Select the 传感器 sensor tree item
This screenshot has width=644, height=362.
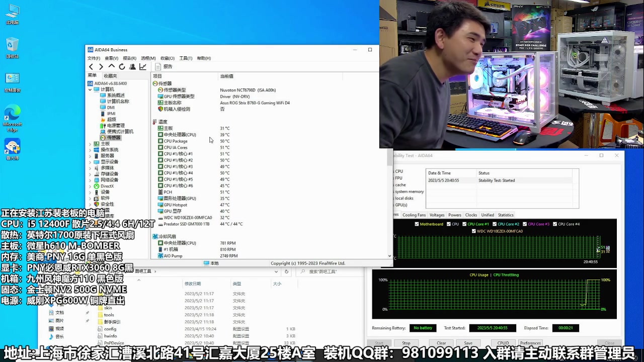click(110, 138)
